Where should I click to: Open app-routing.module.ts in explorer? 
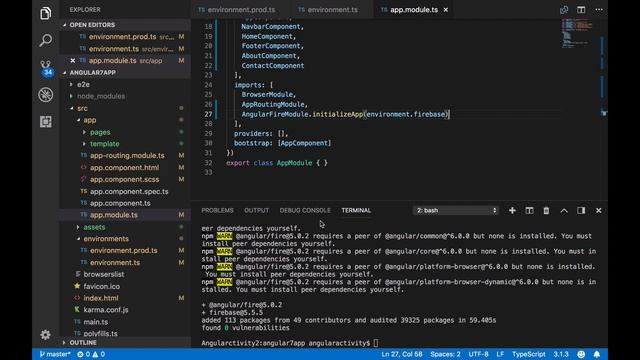125,156
